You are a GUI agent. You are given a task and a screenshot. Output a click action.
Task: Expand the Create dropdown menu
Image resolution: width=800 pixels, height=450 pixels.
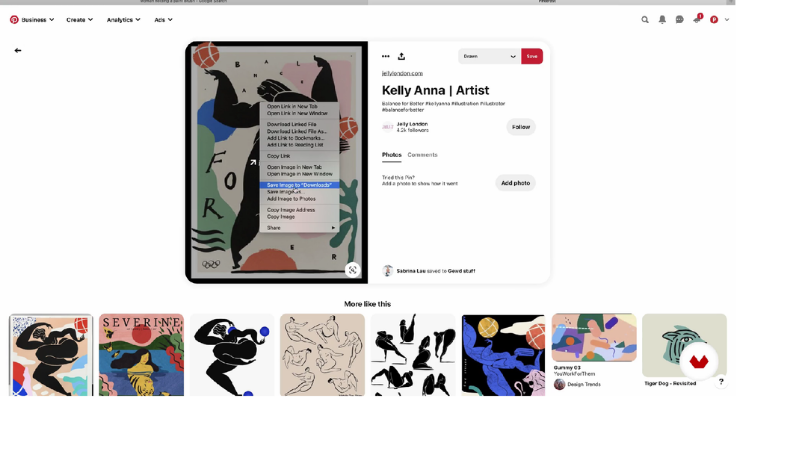(x=80, y=20)
